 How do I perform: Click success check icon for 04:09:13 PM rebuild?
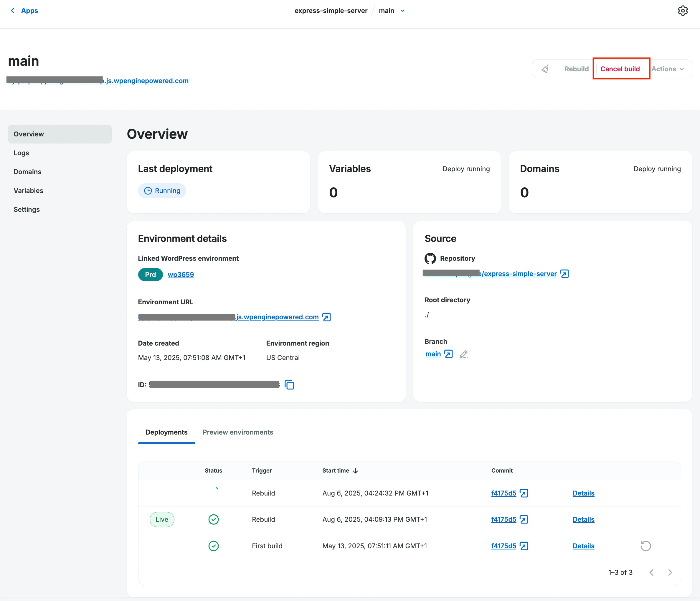point(214,520)
